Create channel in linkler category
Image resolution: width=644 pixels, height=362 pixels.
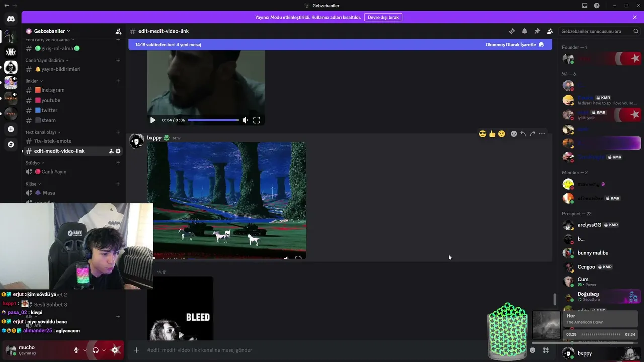click(118, 81)
